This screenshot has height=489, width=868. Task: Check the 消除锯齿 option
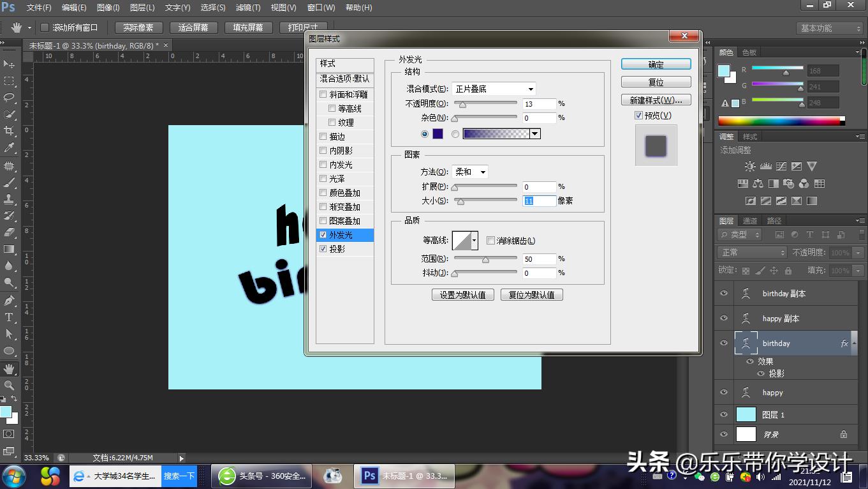(490, 240)
